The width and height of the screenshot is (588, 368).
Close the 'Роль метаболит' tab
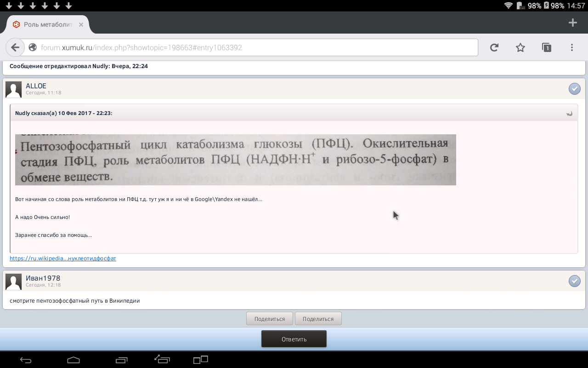click(x=81, y=24)
